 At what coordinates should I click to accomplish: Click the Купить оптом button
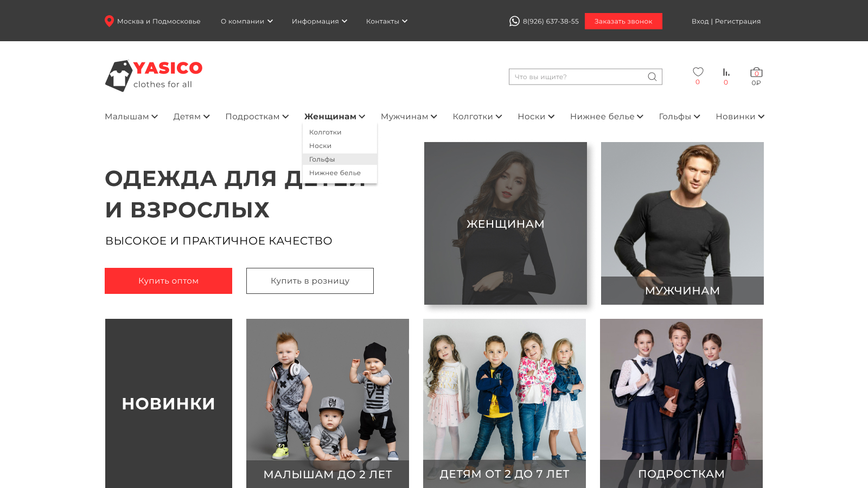(168, 281)
